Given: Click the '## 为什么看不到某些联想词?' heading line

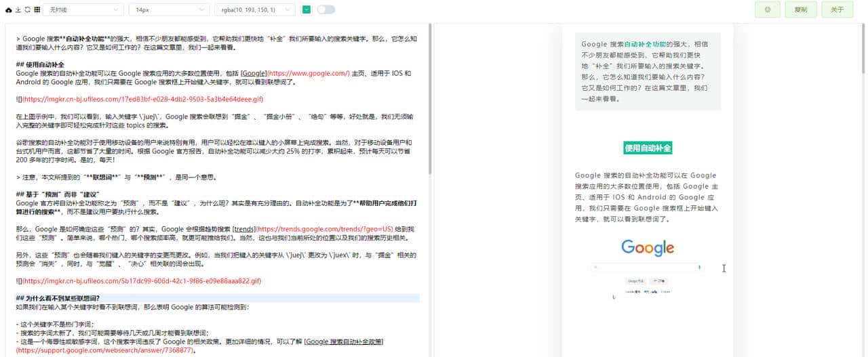Looking at the screenshot, I should (x=217, y=298).
